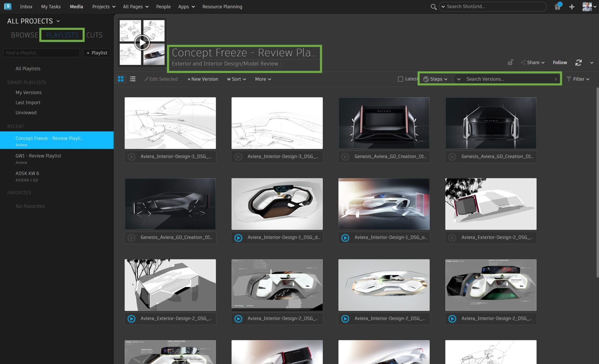
Task: Switch to the CUTS tab
Action: (94, 35)
